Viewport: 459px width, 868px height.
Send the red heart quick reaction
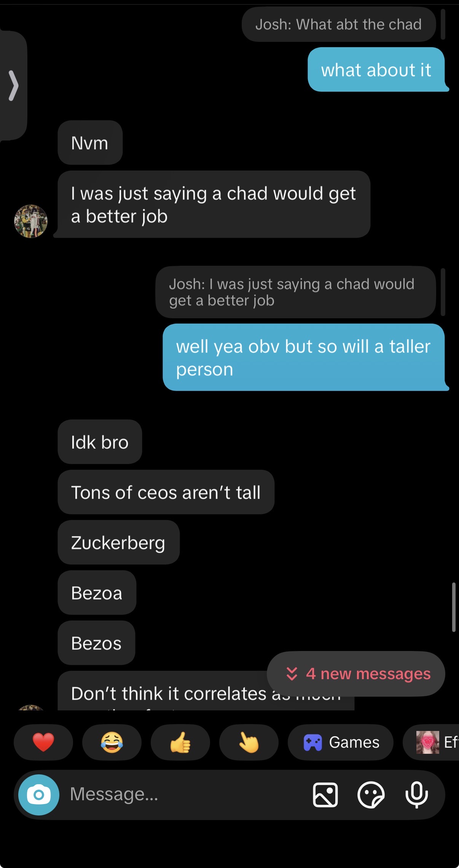[43, 742]
